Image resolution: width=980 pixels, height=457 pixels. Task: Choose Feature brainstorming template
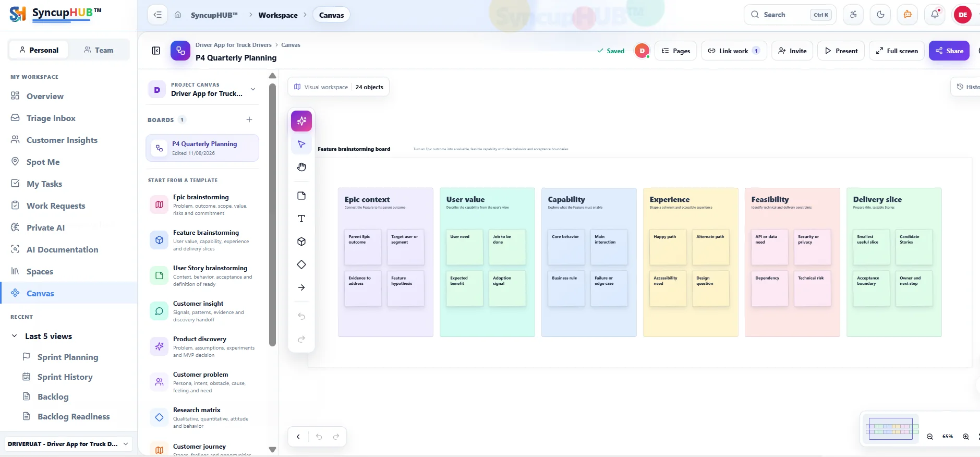click(x=202, y=240)
